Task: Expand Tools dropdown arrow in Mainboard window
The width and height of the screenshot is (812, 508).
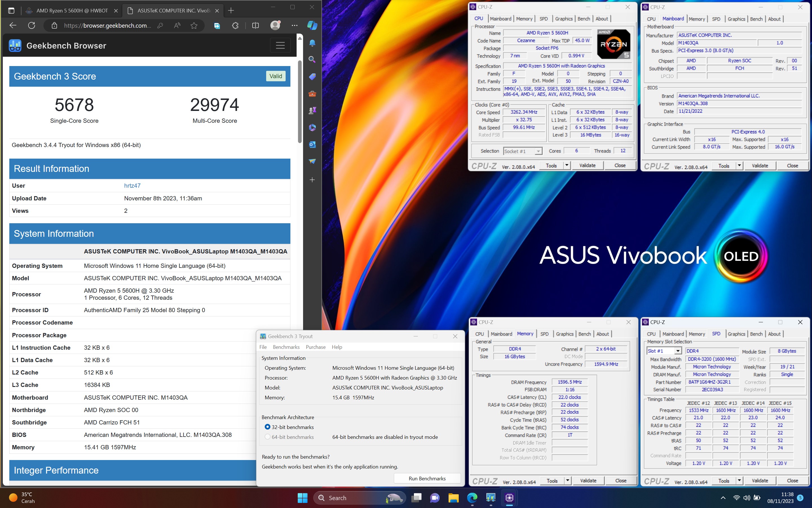Action: point(739,166)
